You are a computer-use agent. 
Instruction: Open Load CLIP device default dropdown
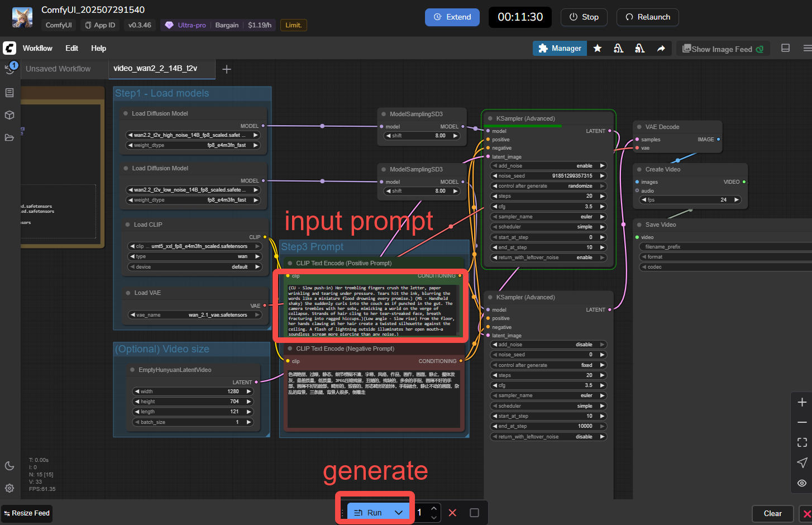pos(195,267)
